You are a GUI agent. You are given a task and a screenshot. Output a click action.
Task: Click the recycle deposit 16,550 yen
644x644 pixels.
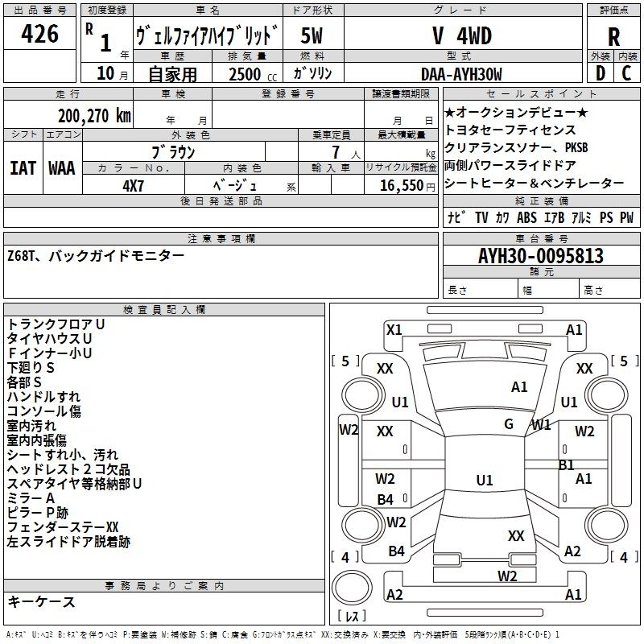[x=407, y=186]
